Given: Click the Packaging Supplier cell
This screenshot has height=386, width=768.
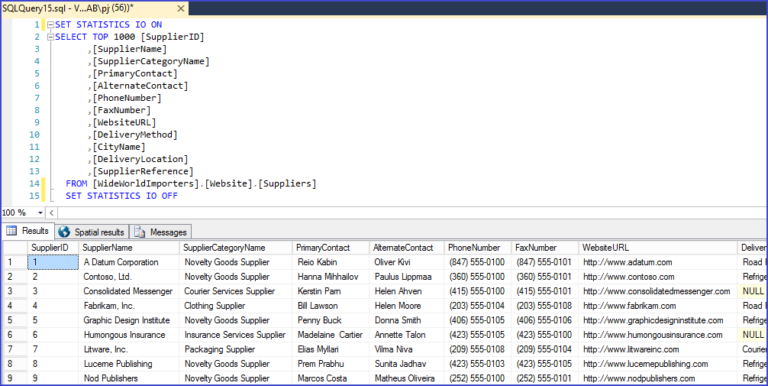Looking at the screenshot, I should pos(236,350).
